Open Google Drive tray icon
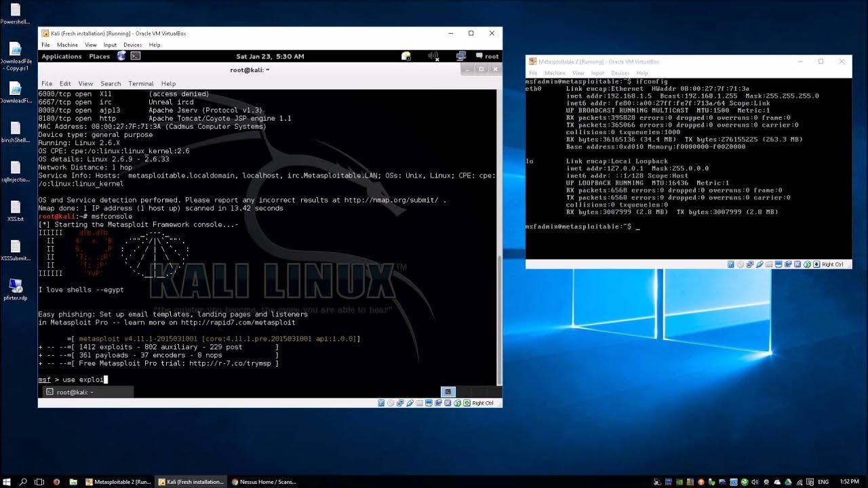This screenshot has height=488, width=868. point(788,482)
